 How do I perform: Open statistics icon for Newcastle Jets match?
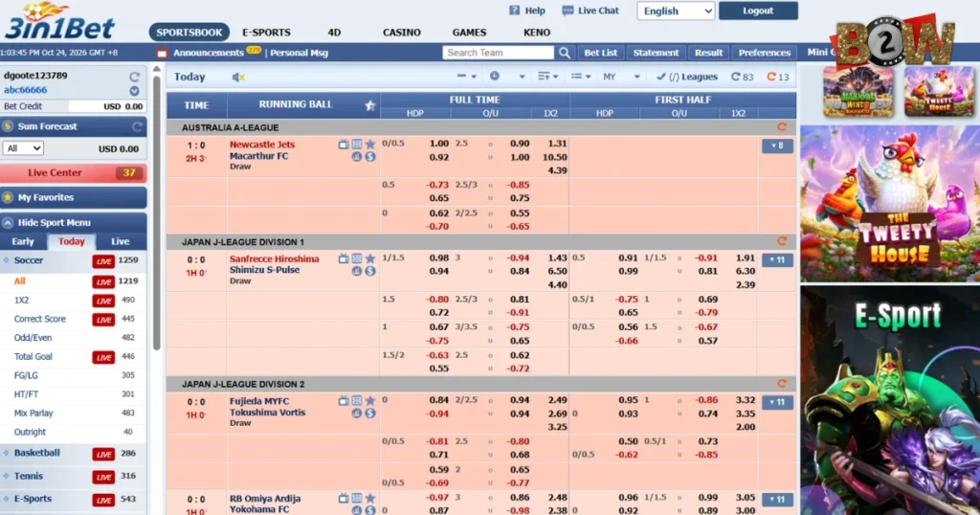pyautogui.click(x=356, y=157)
